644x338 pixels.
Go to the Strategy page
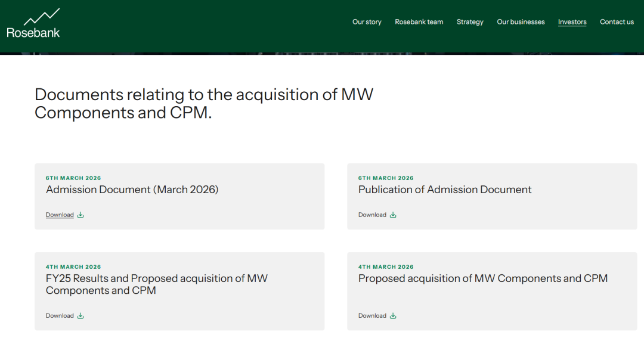pyautogui.click(x=470, y=22)
